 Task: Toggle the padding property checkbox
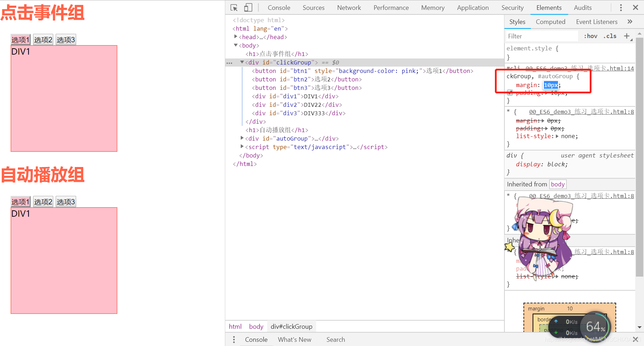point(510,93)
